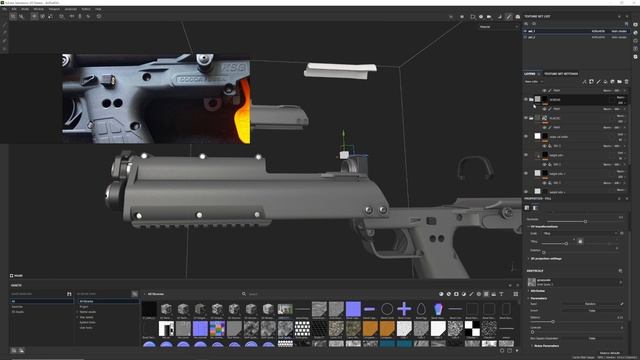Select the second tool in the left tool strip
This screenshot has width=640, height=360.
click(x=4, y=33)
